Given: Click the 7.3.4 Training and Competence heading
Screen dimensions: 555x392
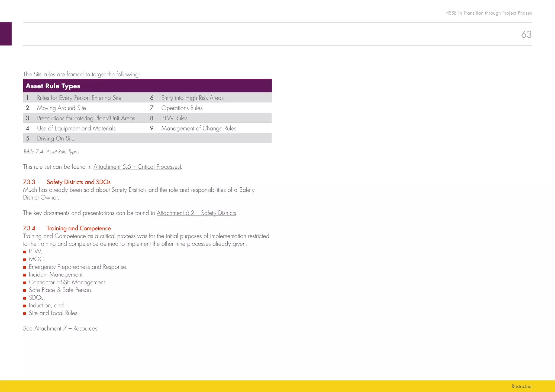Looking at the screenshot, I should tap(67, 228).
